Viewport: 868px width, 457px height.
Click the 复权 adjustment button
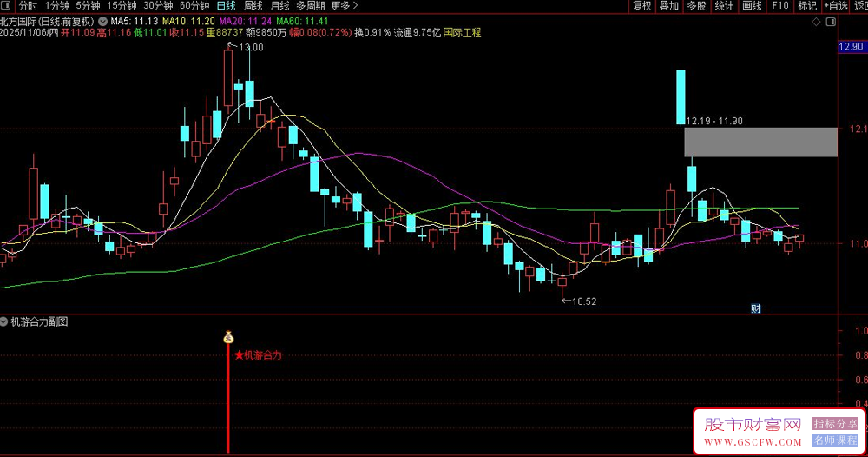click(642, 5)
